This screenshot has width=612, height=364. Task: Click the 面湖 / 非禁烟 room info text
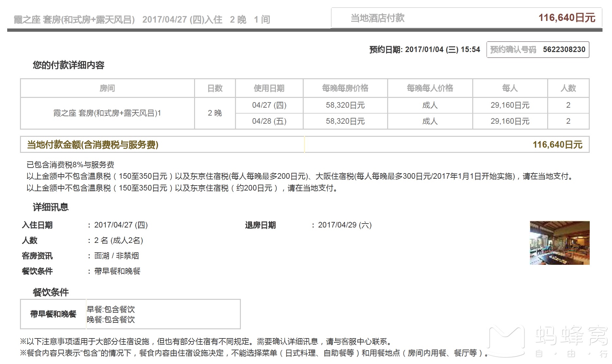[117, 256]
